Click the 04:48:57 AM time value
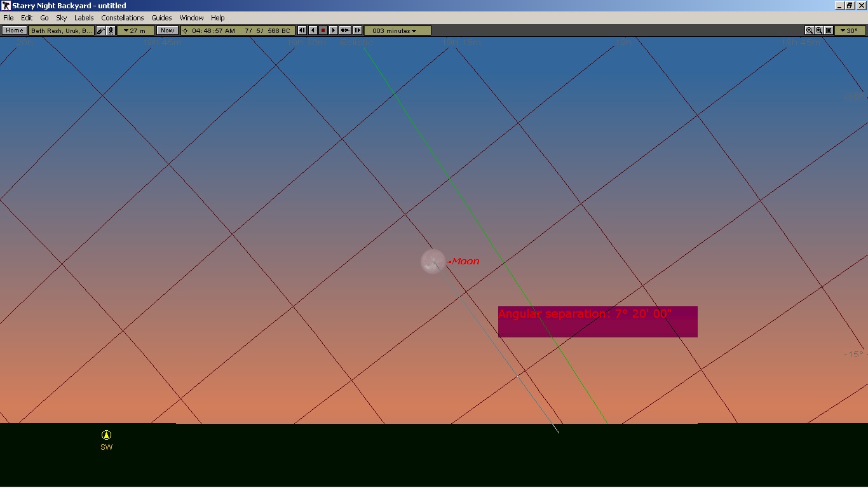 [x=214, y=30]
